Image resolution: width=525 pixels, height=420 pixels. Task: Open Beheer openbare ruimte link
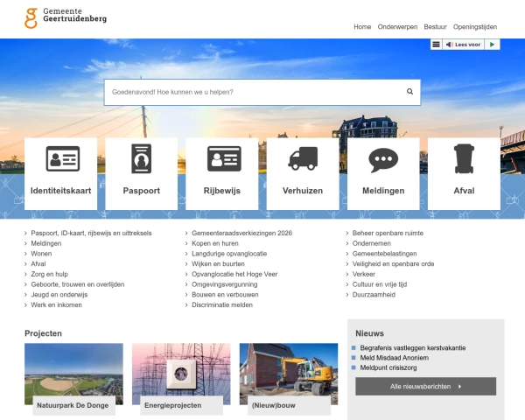point(388,233)
